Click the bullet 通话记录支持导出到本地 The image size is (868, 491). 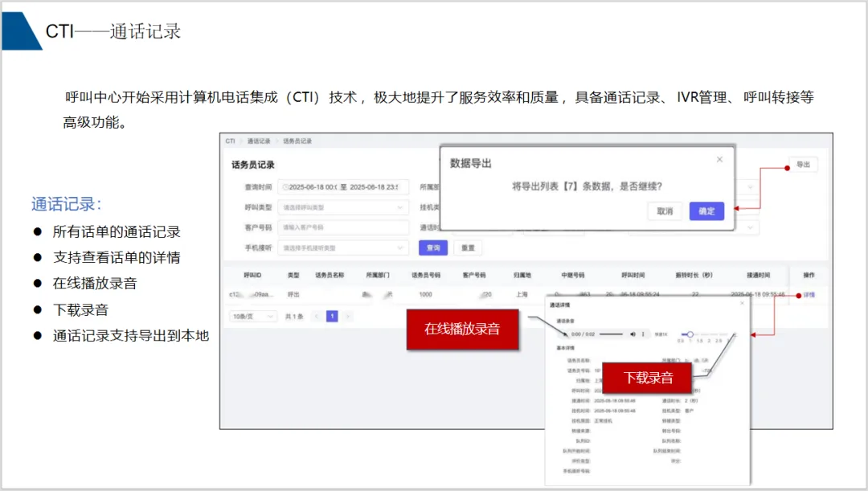pos(131,335)
